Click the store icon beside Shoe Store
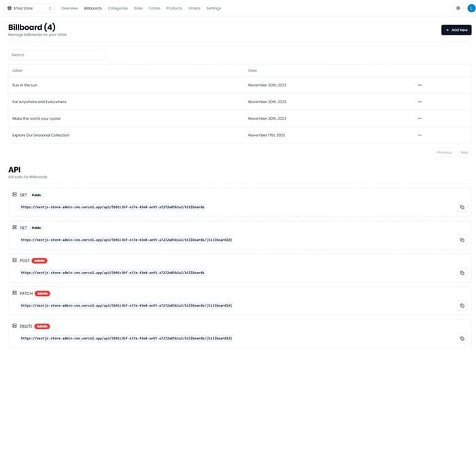 click(x=10, y=8)
